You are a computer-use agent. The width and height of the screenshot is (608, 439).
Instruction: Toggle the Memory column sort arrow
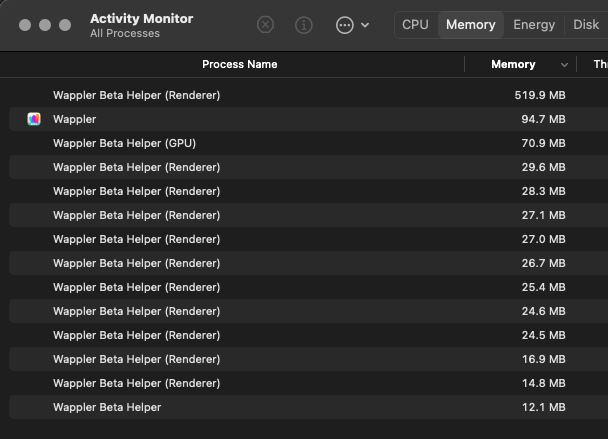coord(564,65)
